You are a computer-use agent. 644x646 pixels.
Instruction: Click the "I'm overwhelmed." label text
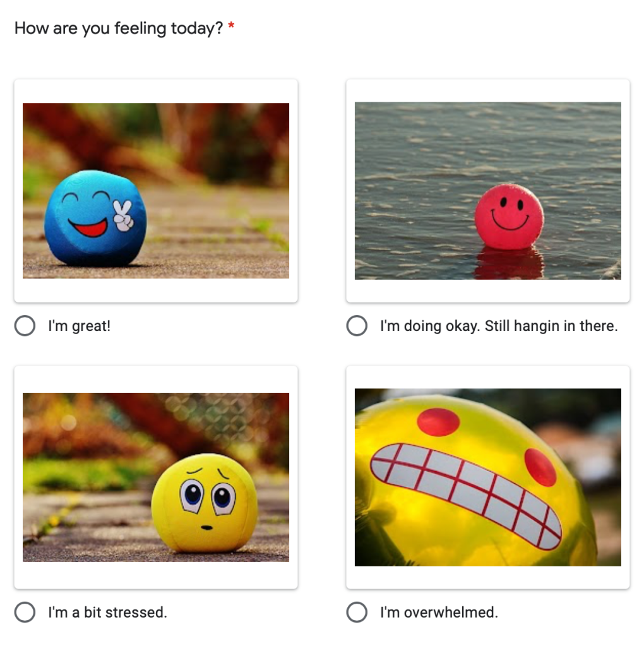[x=439, y=613]
